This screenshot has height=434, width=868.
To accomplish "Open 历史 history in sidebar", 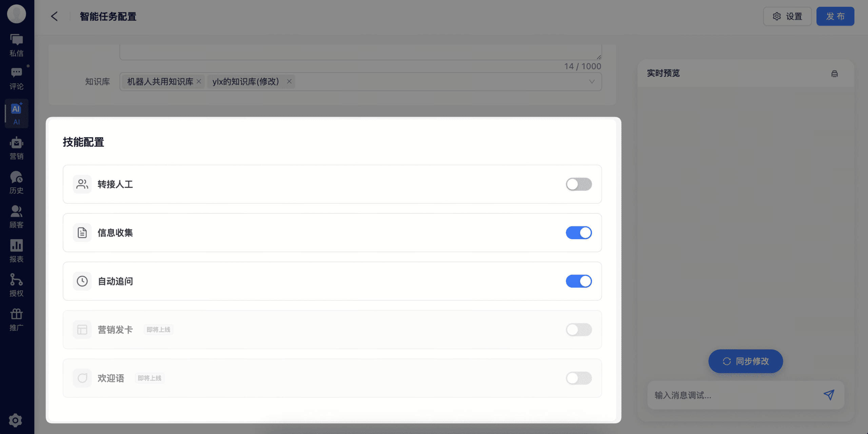I will 16,183.
